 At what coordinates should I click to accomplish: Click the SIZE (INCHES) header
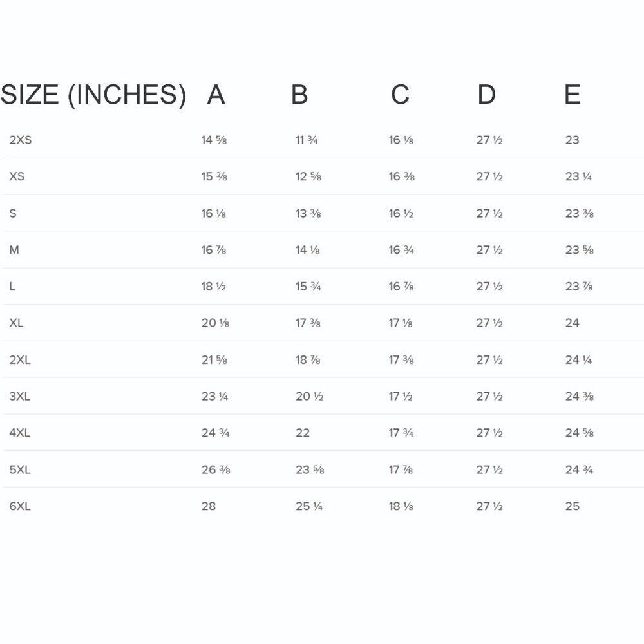point(93,95)
